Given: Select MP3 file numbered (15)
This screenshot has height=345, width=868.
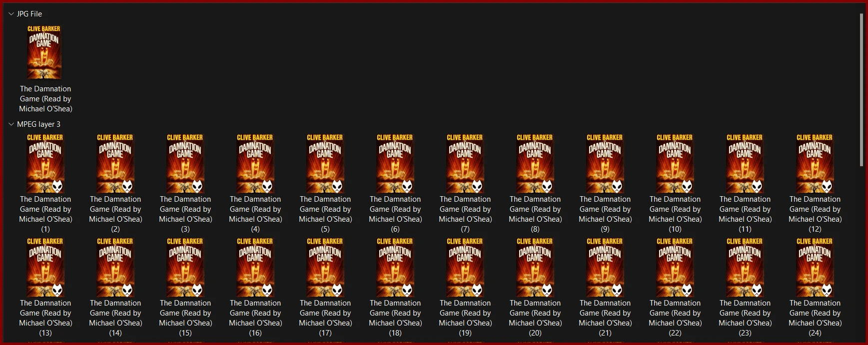Looking at the screenshot, I should click(185, 287).
